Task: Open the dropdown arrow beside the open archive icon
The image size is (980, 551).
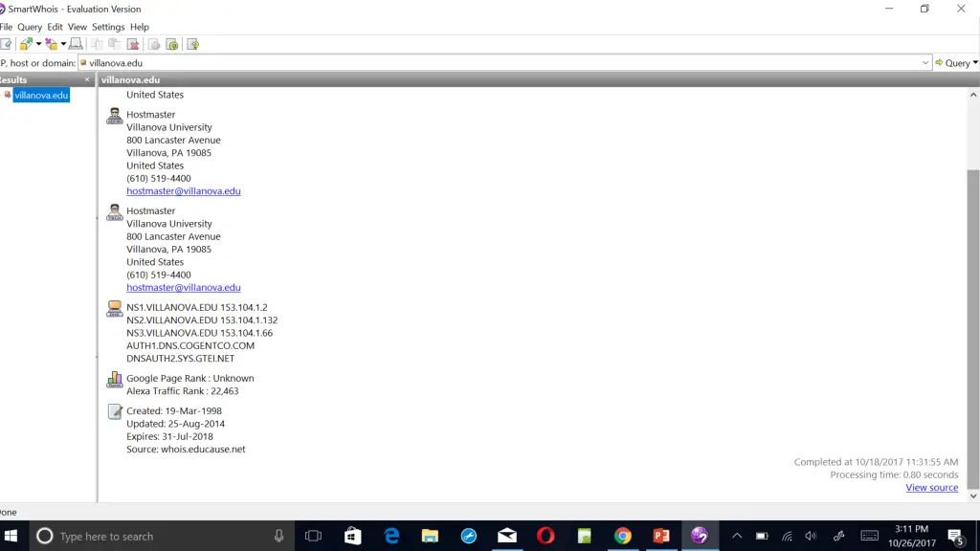Action: click(x=38, y=44)
